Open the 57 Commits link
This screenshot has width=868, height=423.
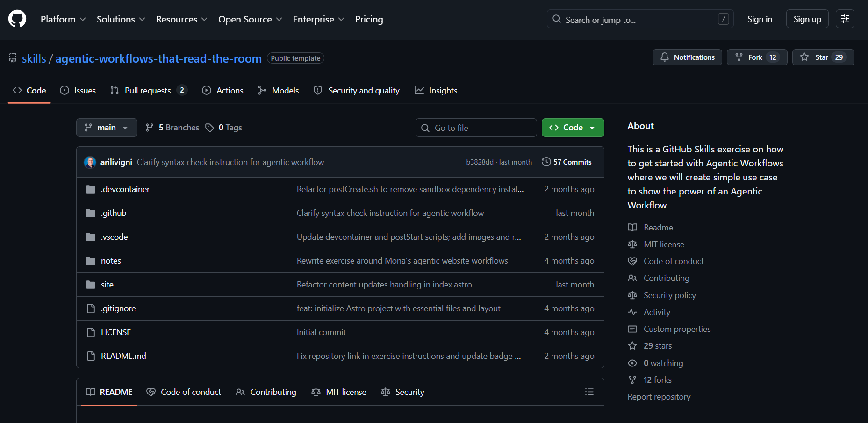click(567, 162)
